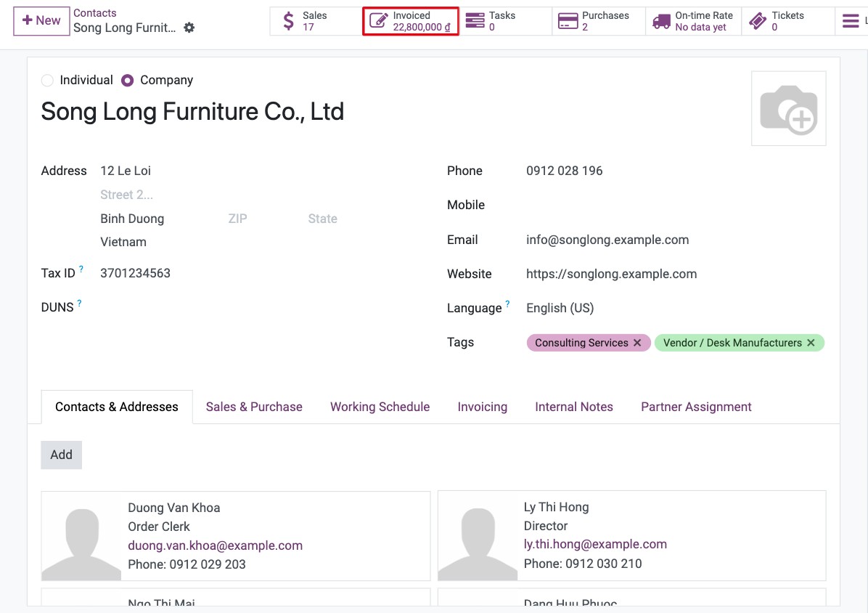
Task: Click the Tickets icon
Action: 757,21
